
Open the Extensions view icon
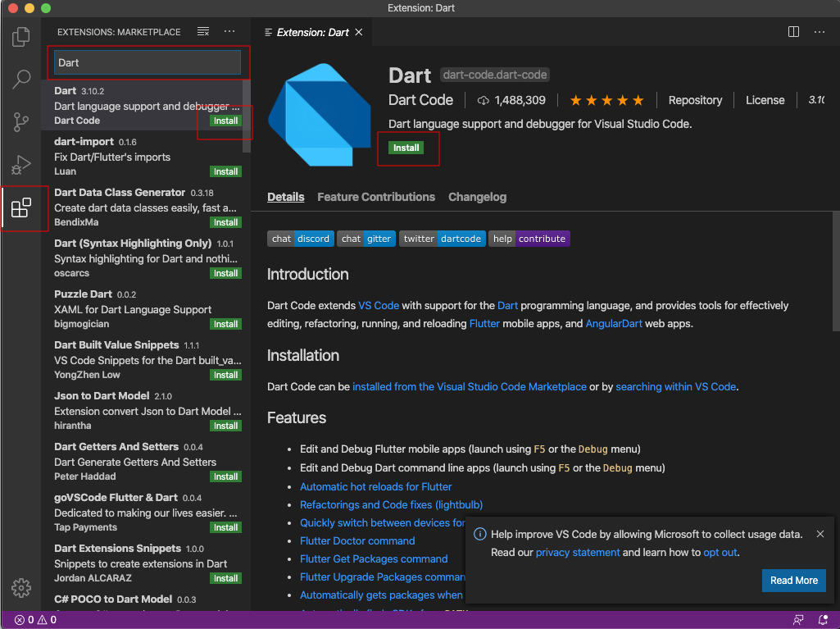[x=20, y=208]
